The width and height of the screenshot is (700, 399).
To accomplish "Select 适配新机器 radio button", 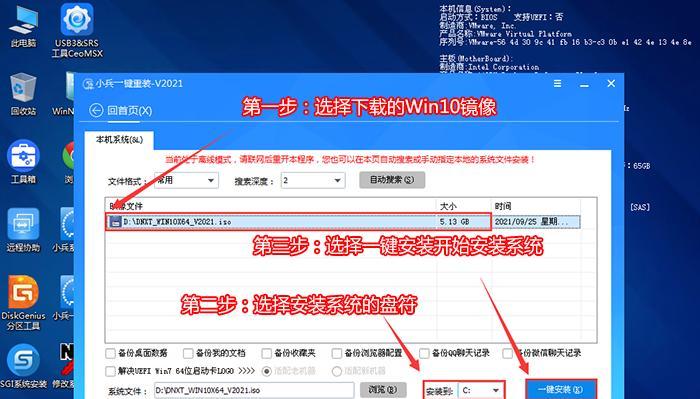I will (337, 371).
